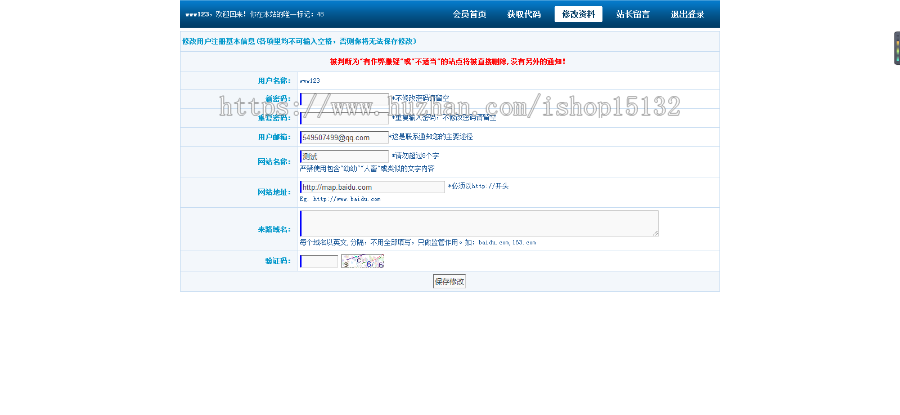Viewport: 900px width, 415px height.
Task: Click the URL field with http://map.baidu.com
Action: coord(372,187)
